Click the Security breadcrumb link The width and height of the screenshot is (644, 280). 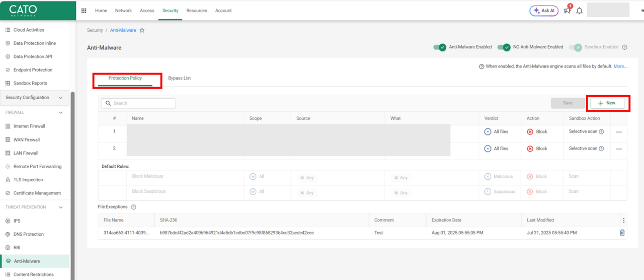click(x=95, y=31)
